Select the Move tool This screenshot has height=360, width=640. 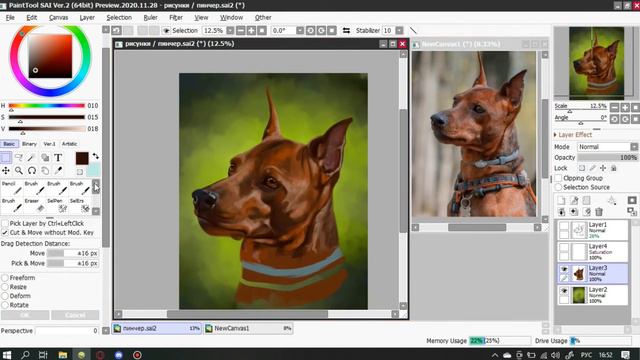pos(6,171)
